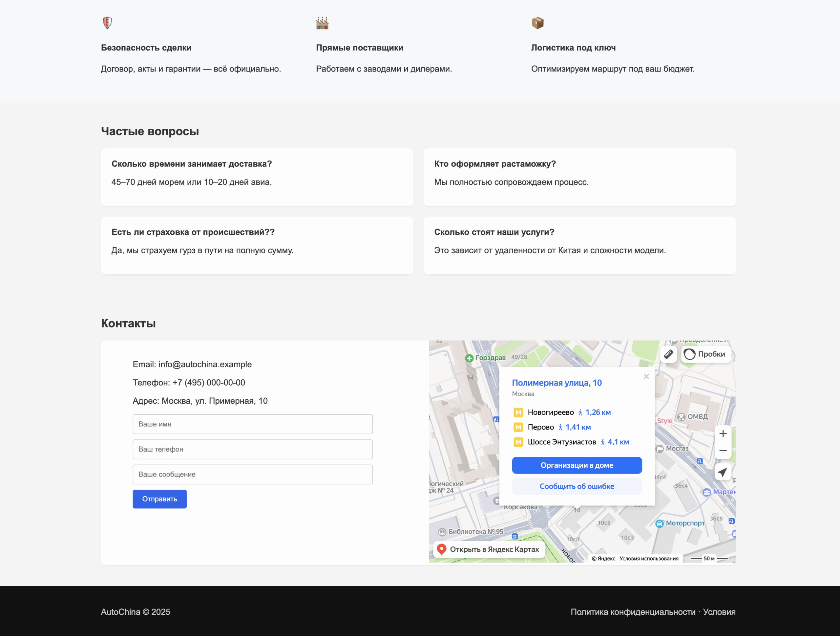Image resolution: width=840 pixels, height=636 pixels.
Task: Submit the form with «Отправить»
Action: [159, 498]
